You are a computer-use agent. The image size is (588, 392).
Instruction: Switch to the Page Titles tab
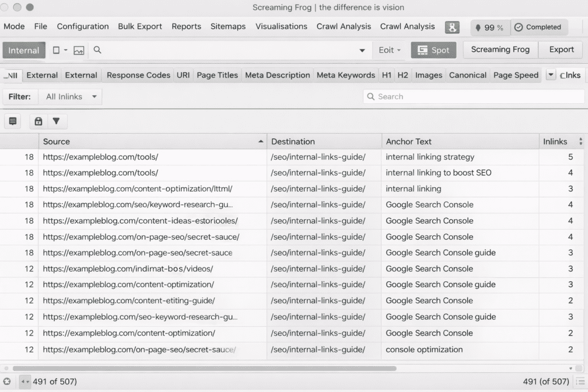pos(217,75)
